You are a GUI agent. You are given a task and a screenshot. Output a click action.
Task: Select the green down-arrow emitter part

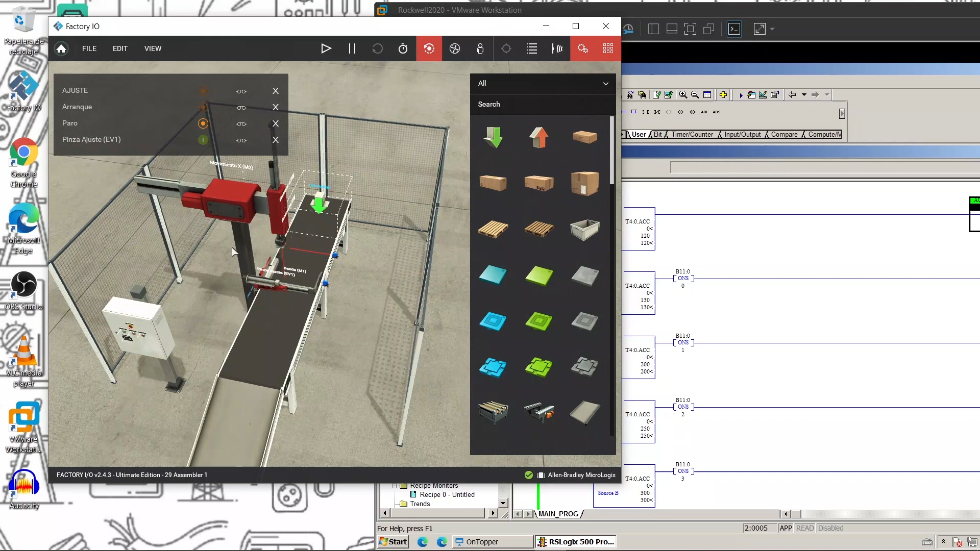493,137
